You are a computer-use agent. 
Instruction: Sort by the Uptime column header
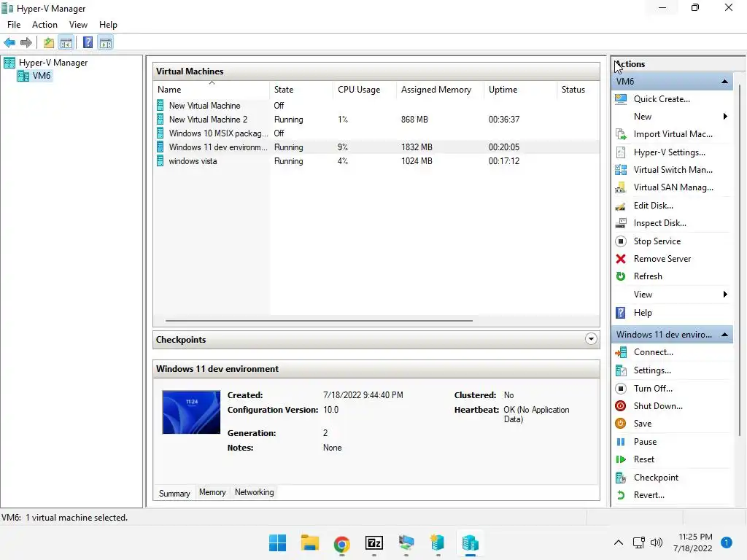coord(520,90)
